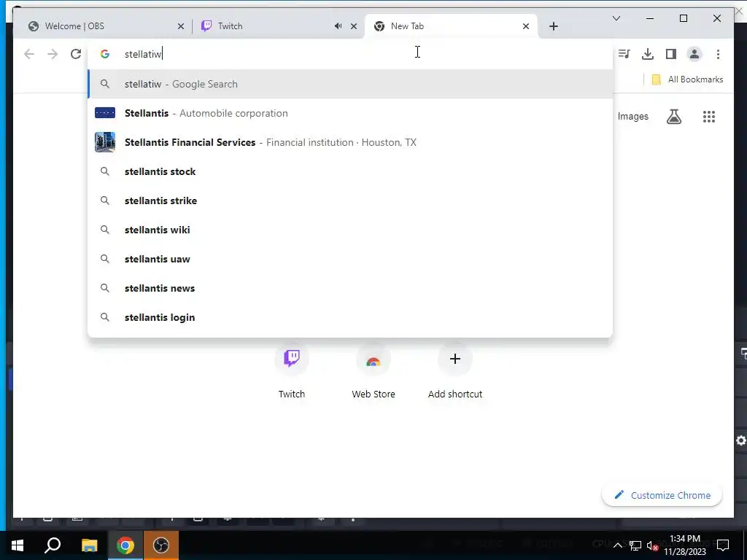
Task: Pick the stellantis uaw suggestion
Action: click(x=350, y=259)
